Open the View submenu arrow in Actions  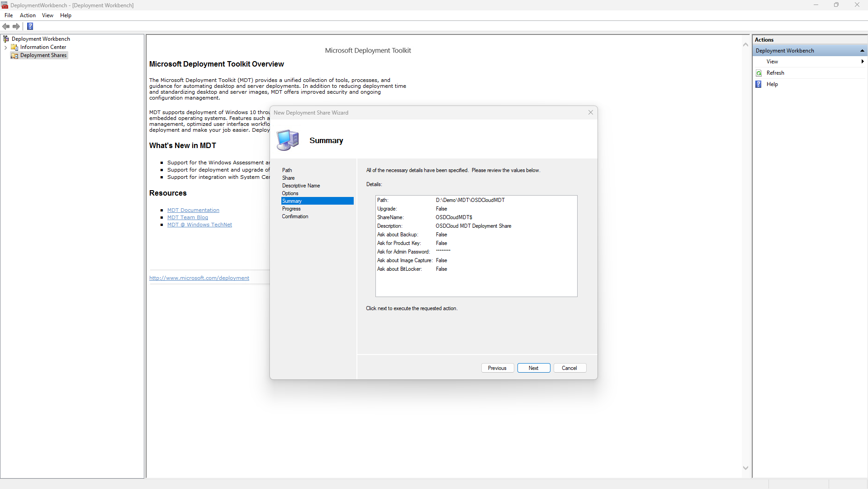pyautogui.click(x=862, y=62)
